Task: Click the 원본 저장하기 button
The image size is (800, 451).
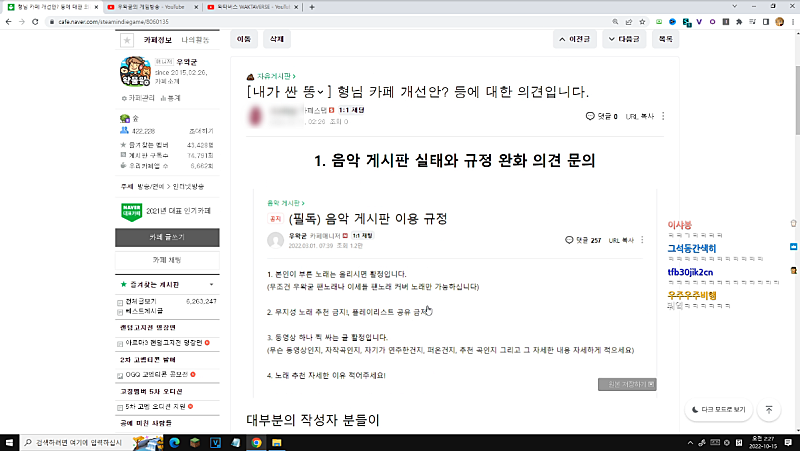Action: tap(627, 384)
